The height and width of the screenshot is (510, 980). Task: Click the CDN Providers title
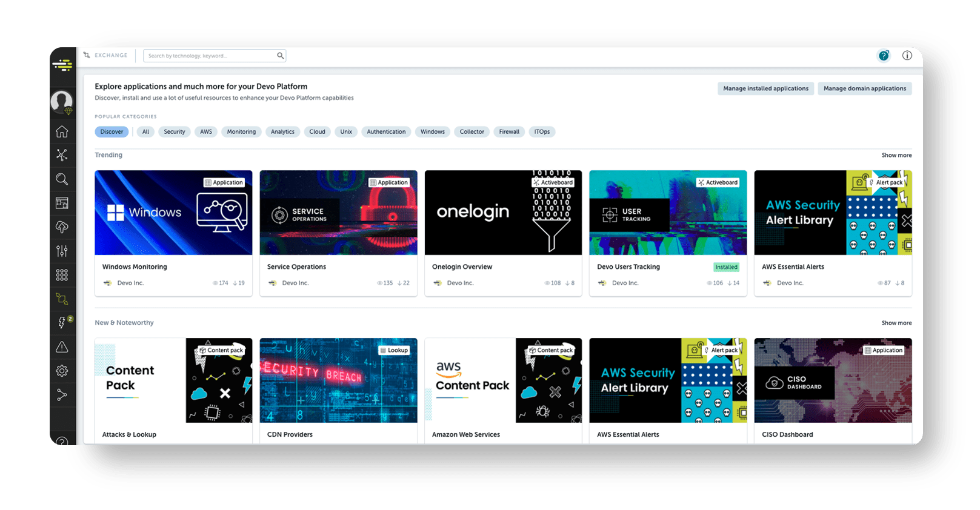[x=290, y=435]
